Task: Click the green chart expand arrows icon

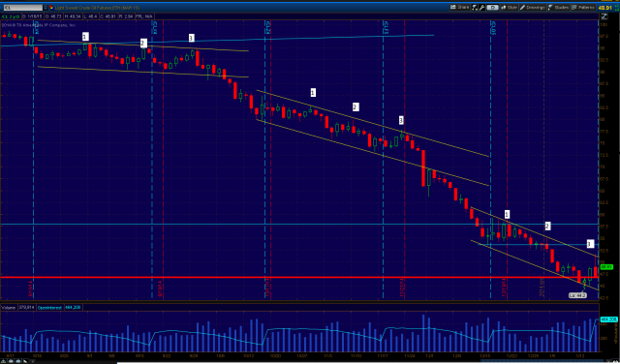Action: 616,8
